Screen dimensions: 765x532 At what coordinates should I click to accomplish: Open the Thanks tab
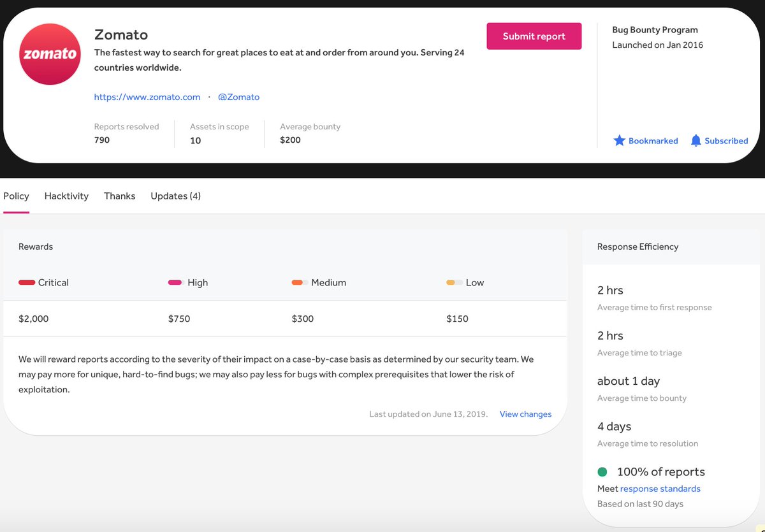(120, 196)
